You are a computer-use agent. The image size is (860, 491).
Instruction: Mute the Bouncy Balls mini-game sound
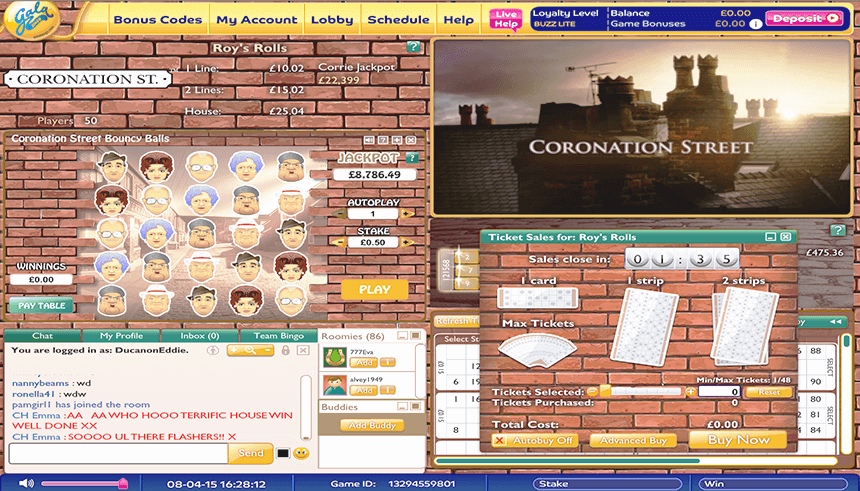(370, 140)
